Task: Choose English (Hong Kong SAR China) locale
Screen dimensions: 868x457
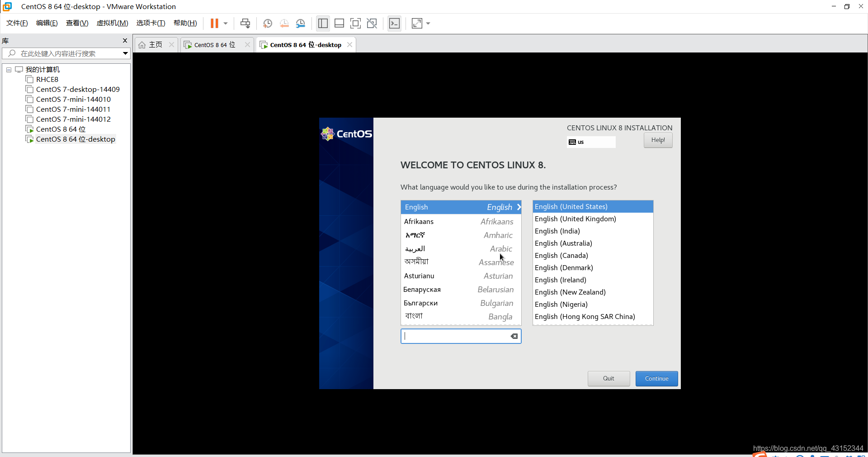Action: pos(593,317)
